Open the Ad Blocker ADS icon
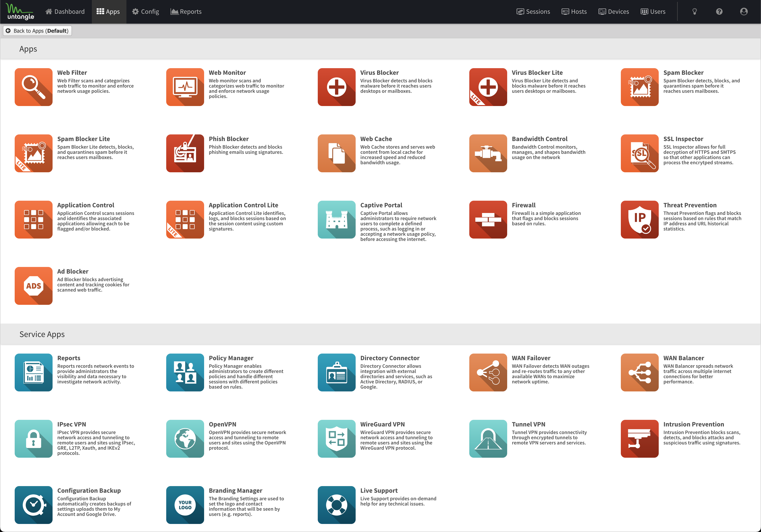 pyautogui.click(x=33, y=286)
